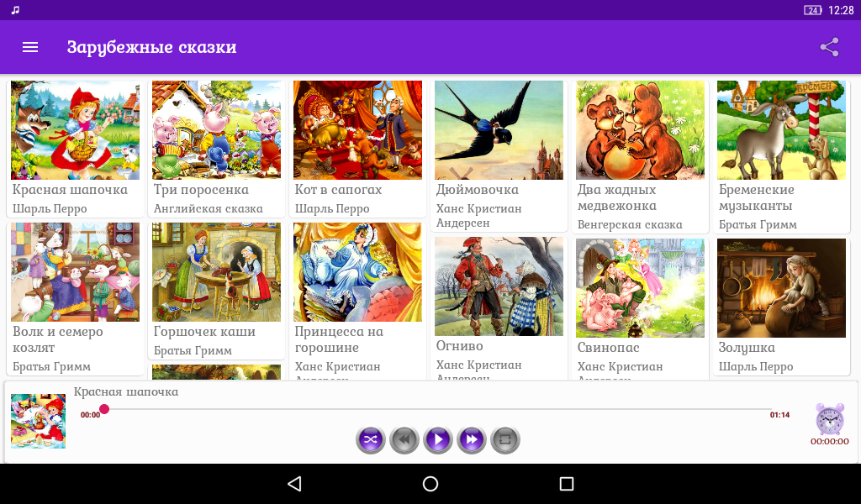Image resolution: width=861 pixels, height=504 pixels.
Task: Tap the music note status bar notification
Action: point(15,10)
